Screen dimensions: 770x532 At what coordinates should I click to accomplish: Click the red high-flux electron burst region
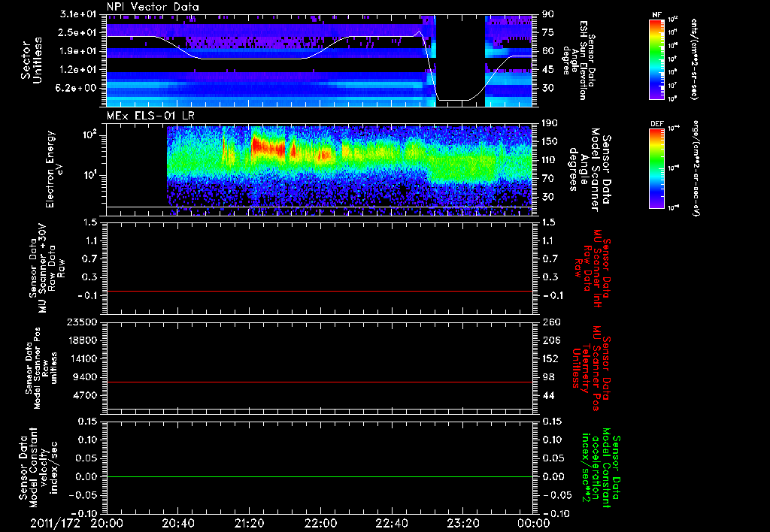(268, 147)
